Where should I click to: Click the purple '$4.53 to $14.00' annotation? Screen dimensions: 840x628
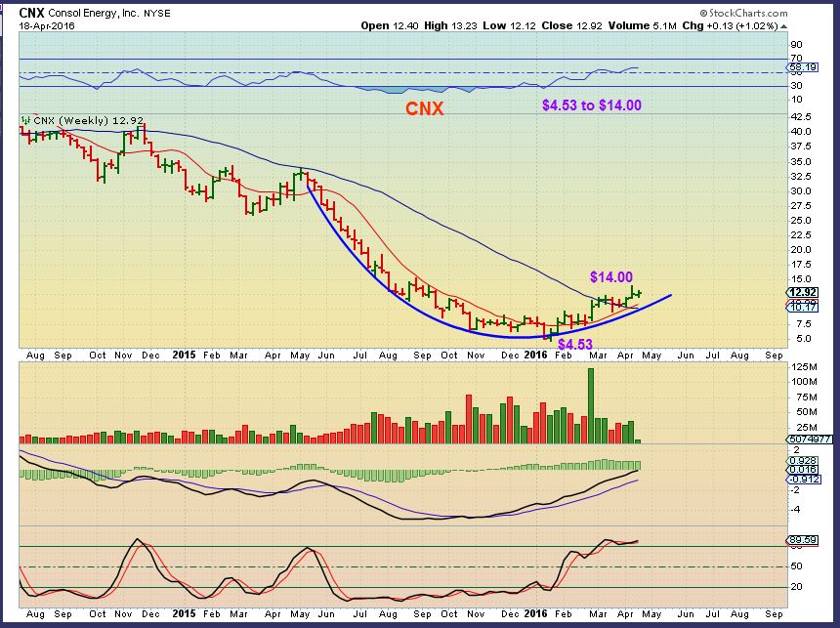point(592,105)
